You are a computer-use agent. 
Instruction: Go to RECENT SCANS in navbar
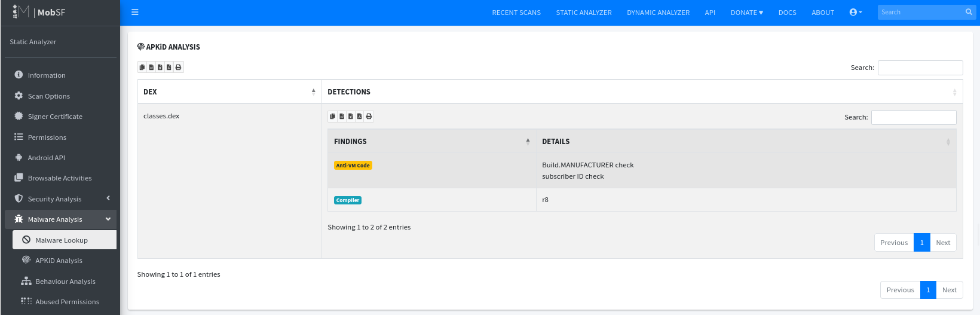516,13
